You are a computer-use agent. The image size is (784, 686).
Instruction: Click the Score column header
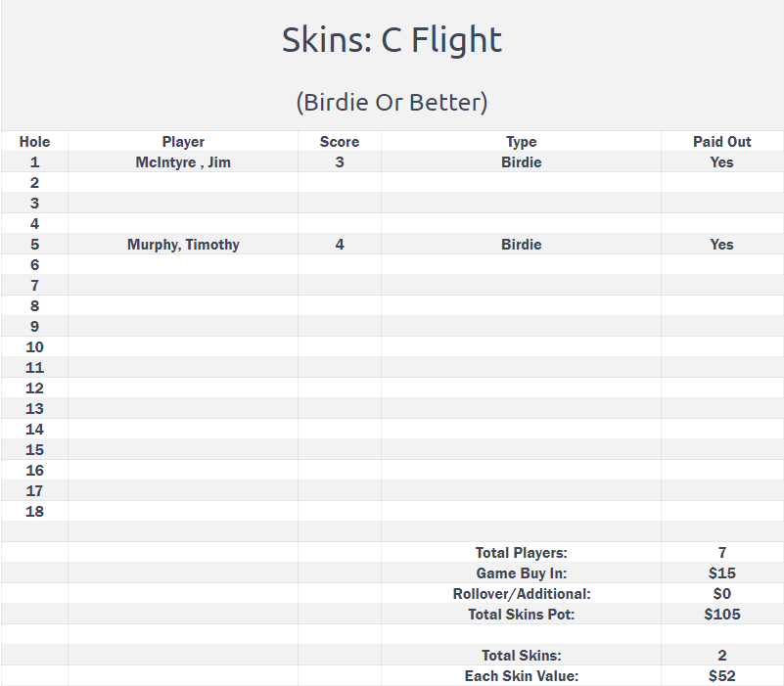click(340, 142)
